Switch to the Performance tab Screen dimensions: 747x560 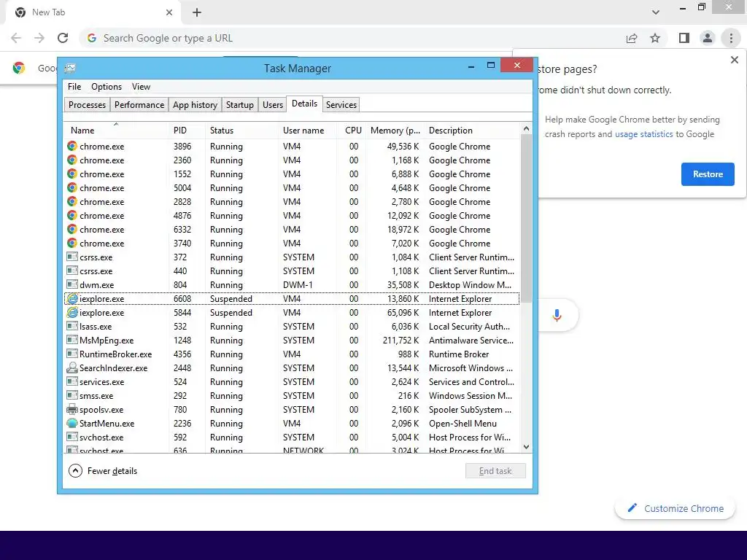[x=139, y=105]
